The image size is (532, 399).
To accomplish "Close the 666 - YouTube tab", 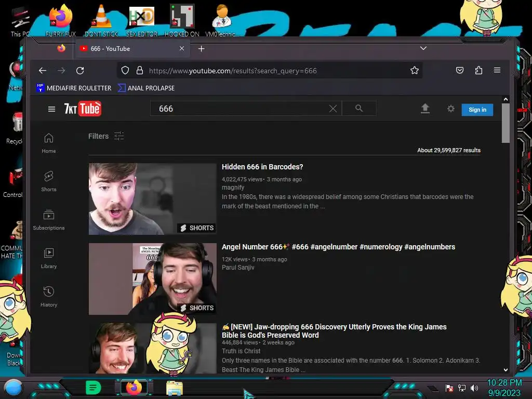I will coord(182,48).
